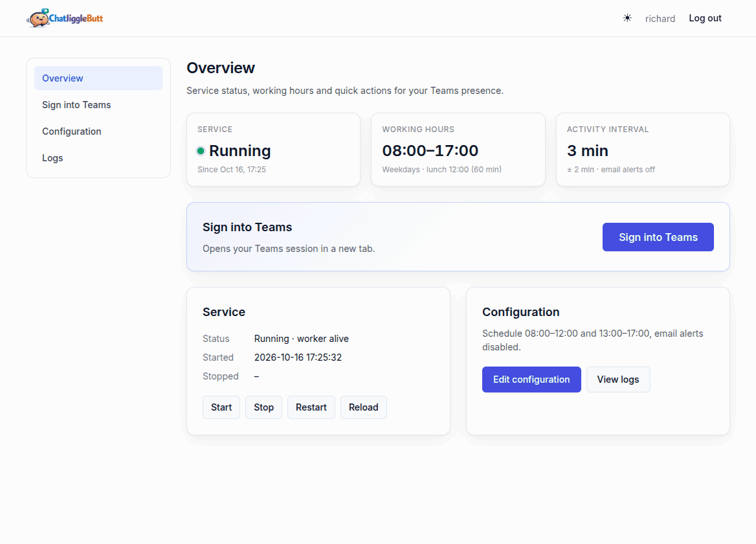Restart the service
Screen dimensions: 756x544
[311, 407]
